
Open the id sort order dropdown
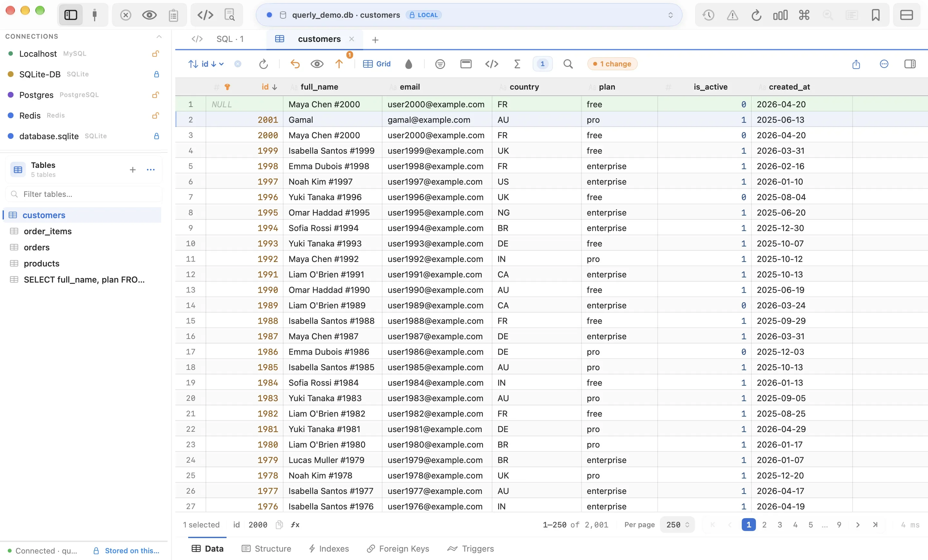click(x=206, y=64)
